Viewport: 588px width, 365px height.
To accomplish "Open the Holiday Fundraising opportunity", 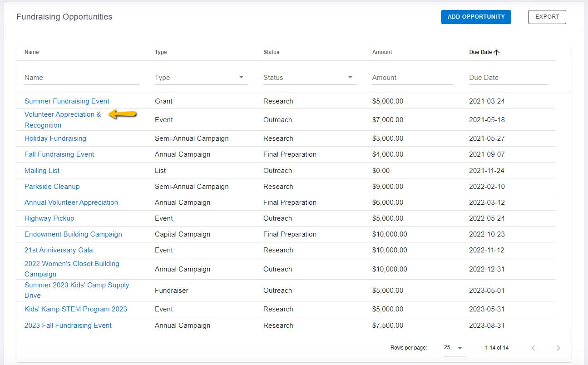I will tap(55, 138).
